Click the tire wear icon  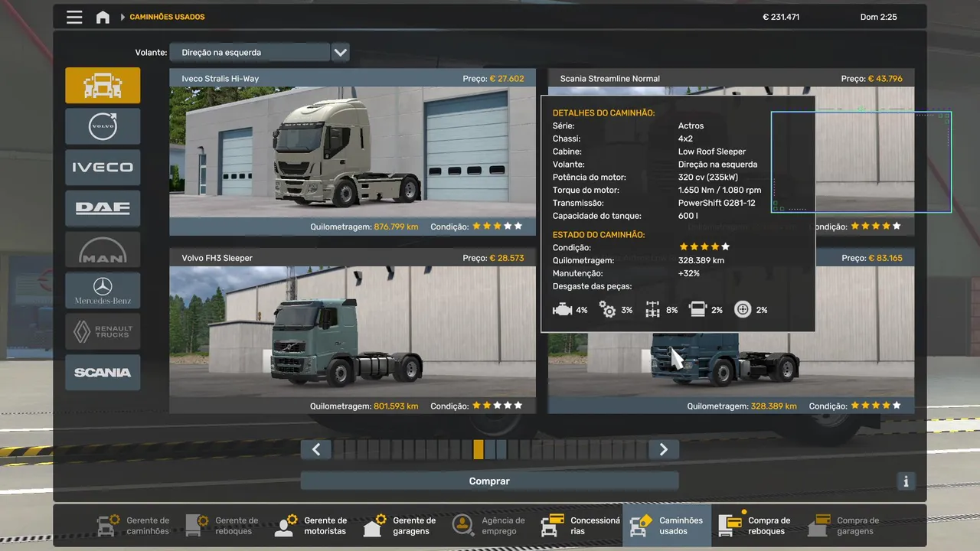742,310
